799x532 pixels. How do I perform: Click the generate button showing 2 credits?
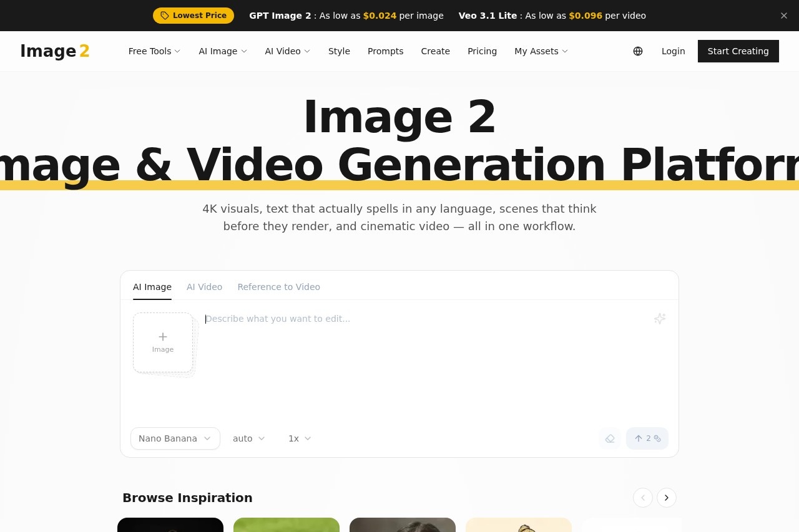tap(647, 438)
